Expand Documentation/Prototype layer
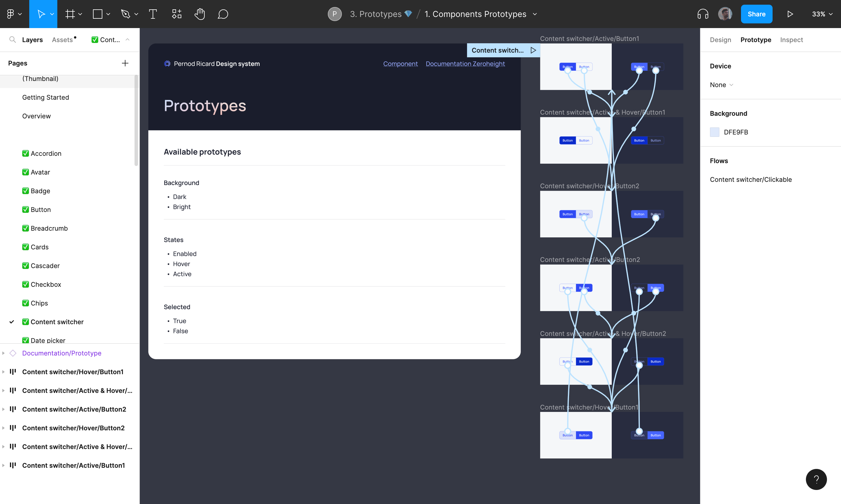The height and width of the screenshot is (504, 841). coord(4,353)
